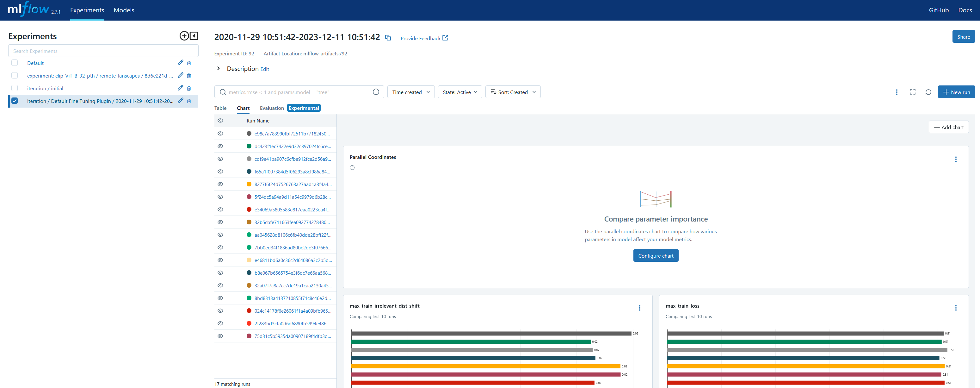Image resolution: width=980 pixels, height=388 pixels.
Task: Click the Parallel Coordinates info icon
Action: [352, 167]
